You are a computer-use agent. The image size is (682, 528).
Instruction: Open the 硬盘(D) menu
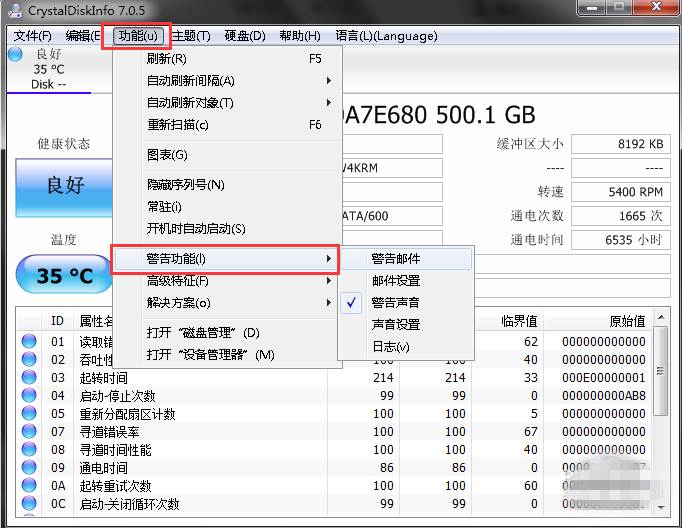(x=245, y=36)
